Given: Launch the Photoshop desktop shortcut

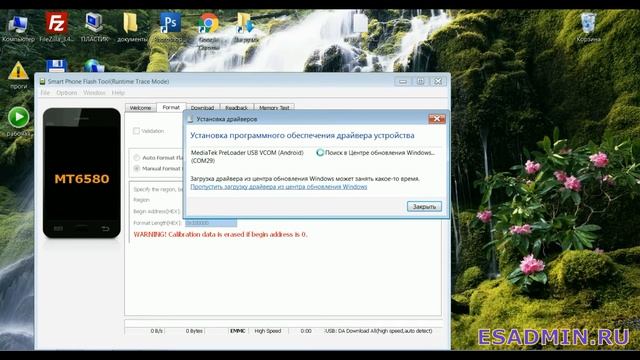Looking at the screenshot, I should point(170,27).
